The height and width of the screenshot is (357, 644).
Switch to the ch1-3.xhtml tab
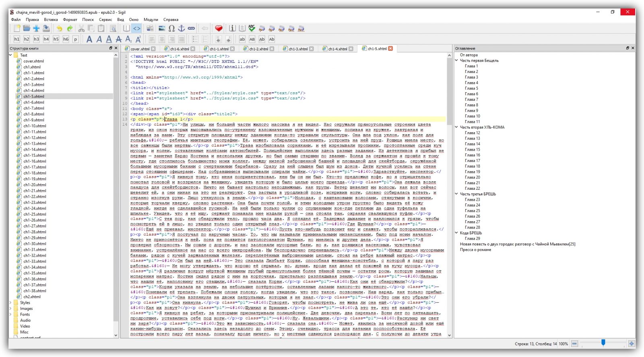tap(298, 49)
